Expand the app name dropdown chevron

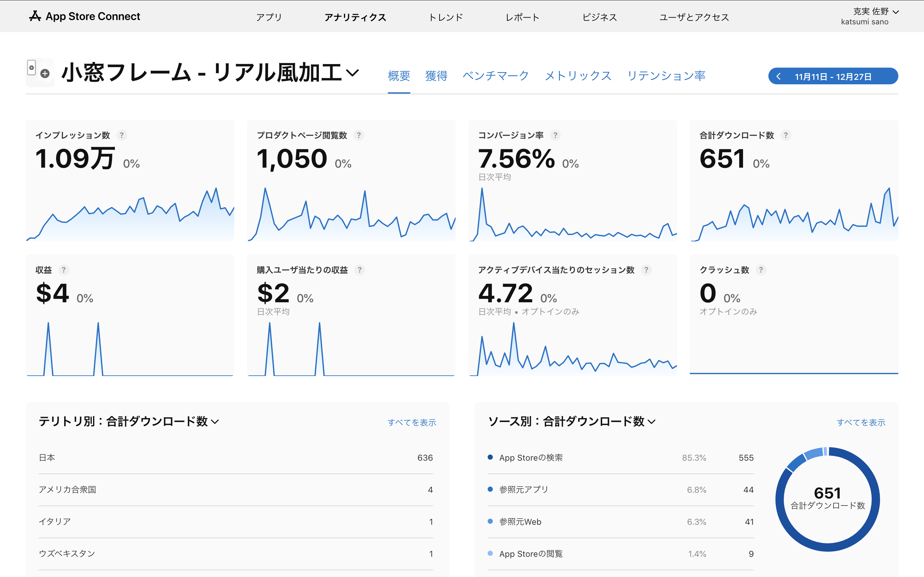(x=352, y=72)
